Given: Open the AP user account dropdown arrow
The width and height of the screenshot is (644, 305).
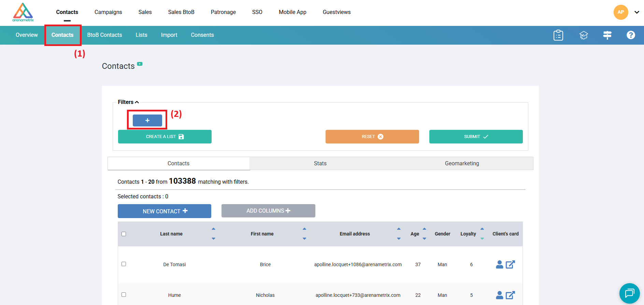Looking at the screenshot, I should tap(636, 12).
